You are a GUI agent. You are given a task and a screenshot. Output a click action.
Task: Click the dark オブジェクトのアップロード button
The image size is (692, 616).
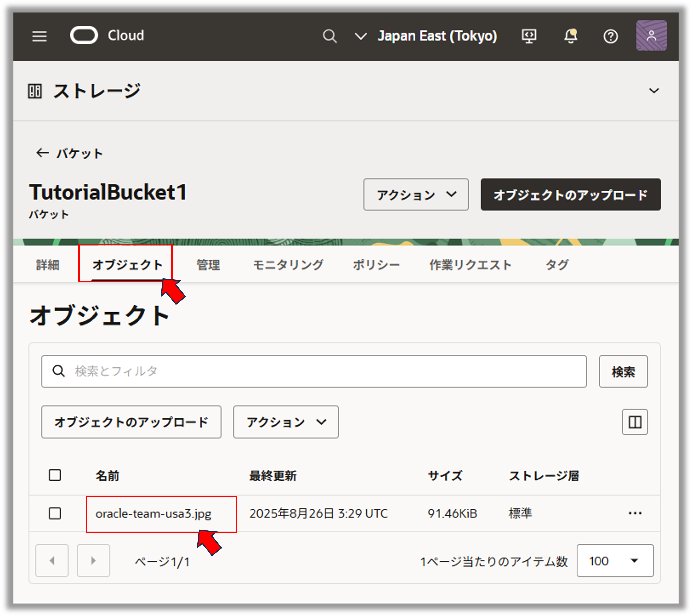570,195
